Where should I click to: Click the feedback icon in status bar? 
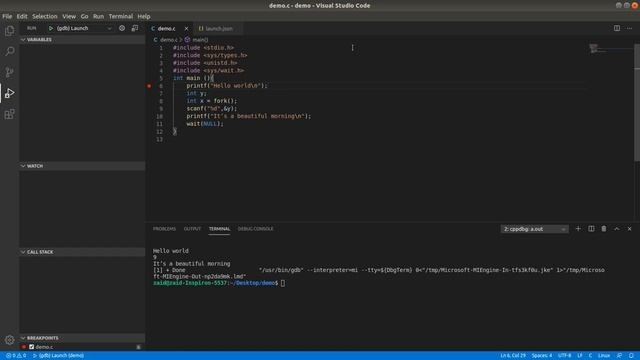(x=619, y=356)
